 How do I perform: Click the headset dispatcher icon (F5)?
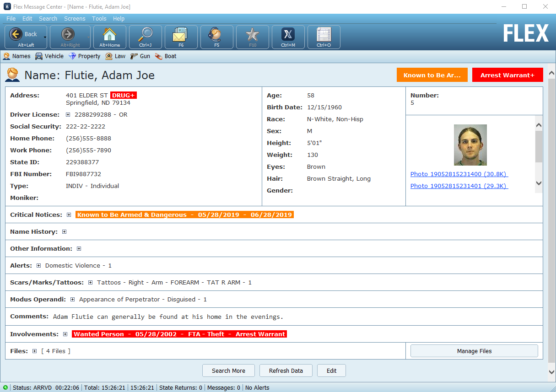click(x=217, y=37)
